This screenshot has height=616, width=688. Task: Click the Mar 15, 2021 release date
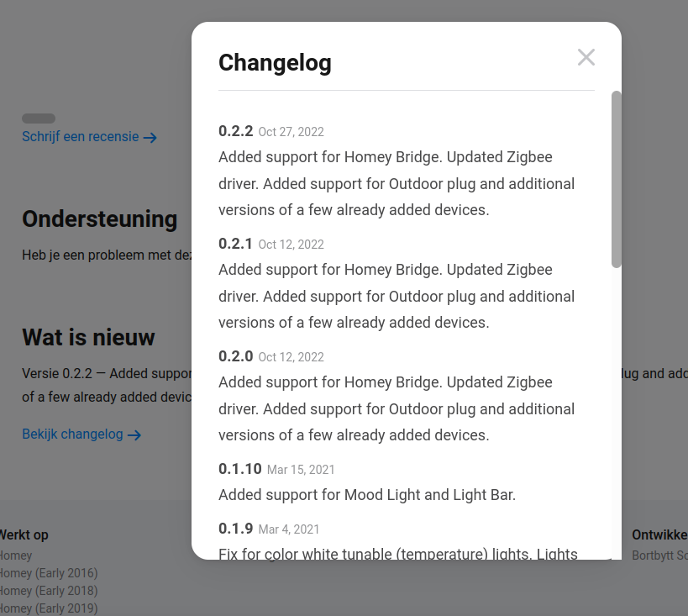point(301,470)
